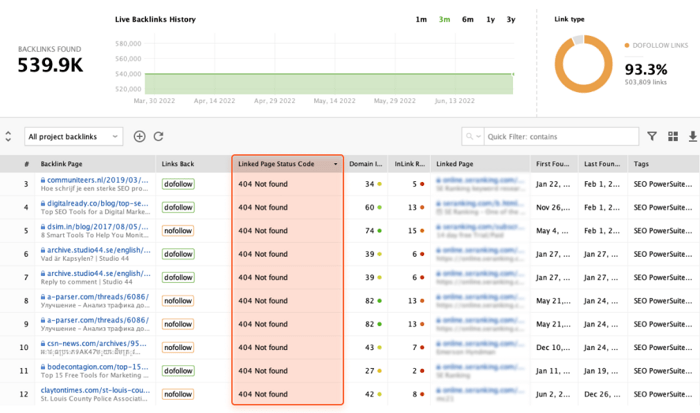
Task: Type in the Quick Filter field
Action: [560, 137]
